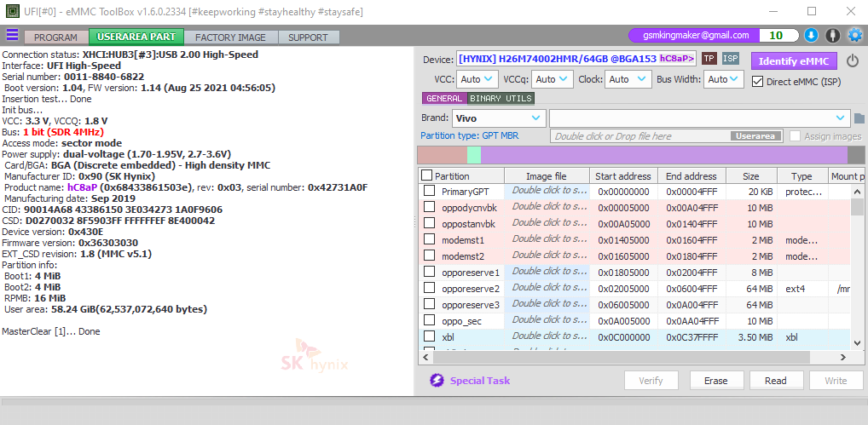Sort by the Type column header
Viewport: 868px width, 425px height.
tap(801, 176)
